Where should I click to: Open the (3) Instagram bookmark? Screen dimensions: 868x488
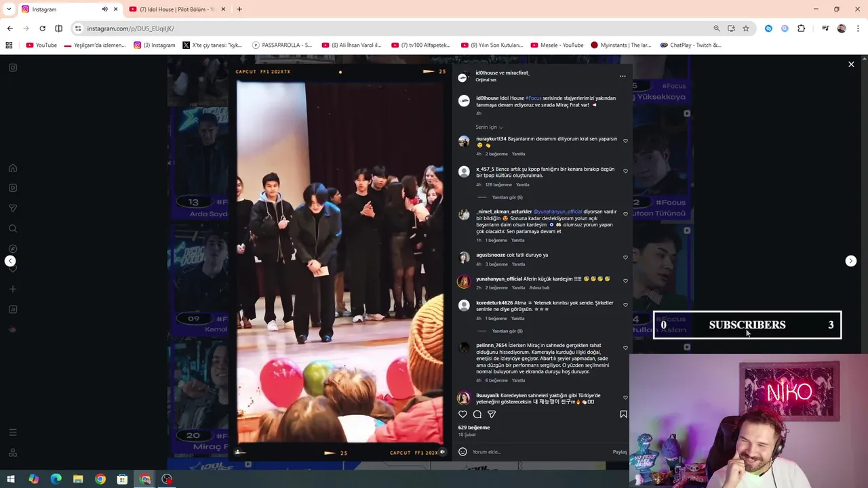pos(155,45)
